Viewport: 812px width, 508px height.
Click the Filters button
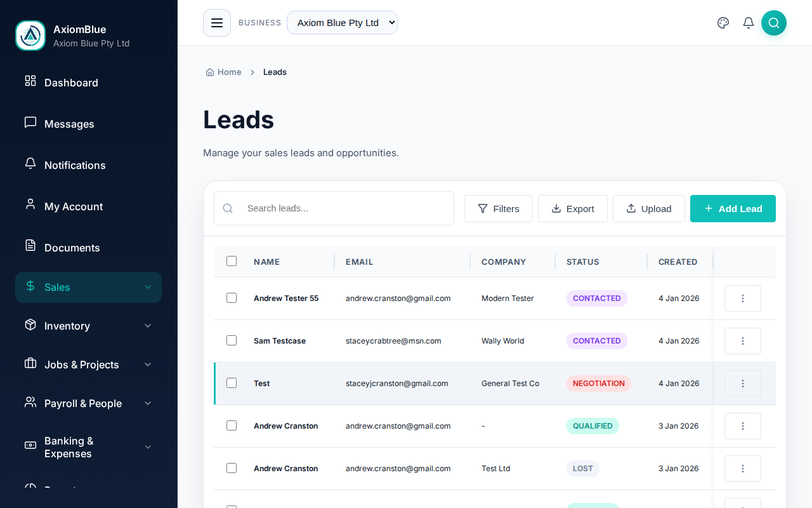click(499, 208)
